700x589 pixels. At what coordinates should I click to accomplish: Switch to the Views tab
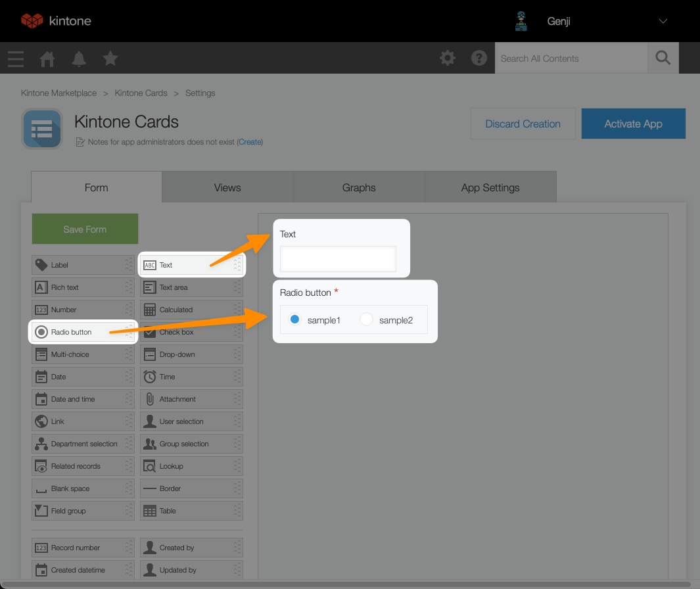pyautogui.click(x=227, y=187)
